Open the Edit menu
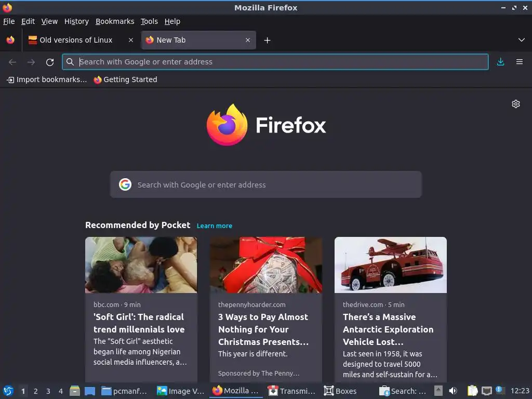 pos(28,21)
